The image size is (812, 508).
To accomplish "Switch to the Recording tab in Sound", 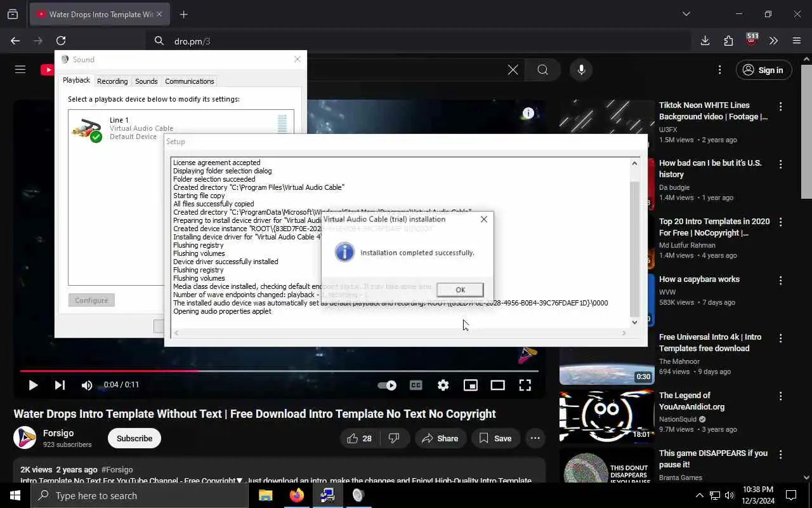I will pos(112,81).
